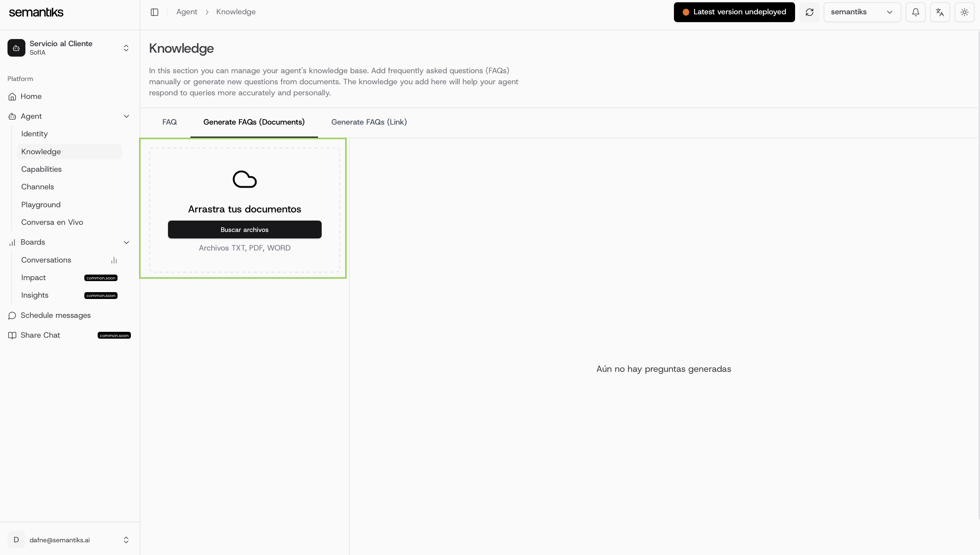Click Latest version undeployed button
The width and height of the screenshot is (980, 555).
(x=734, y=12)
